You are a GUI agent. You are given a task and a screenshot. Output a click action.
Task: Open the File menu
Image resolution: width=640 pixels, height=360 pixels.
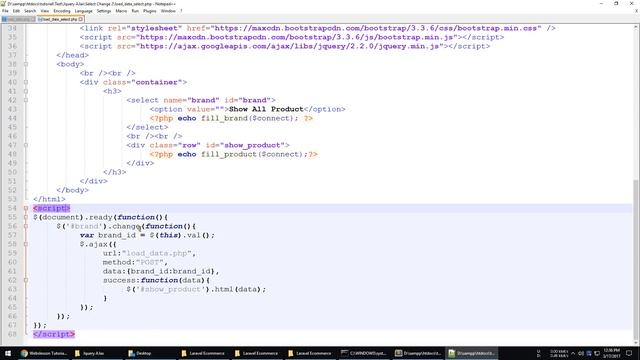pyautogui.click(x=5, y=11)
